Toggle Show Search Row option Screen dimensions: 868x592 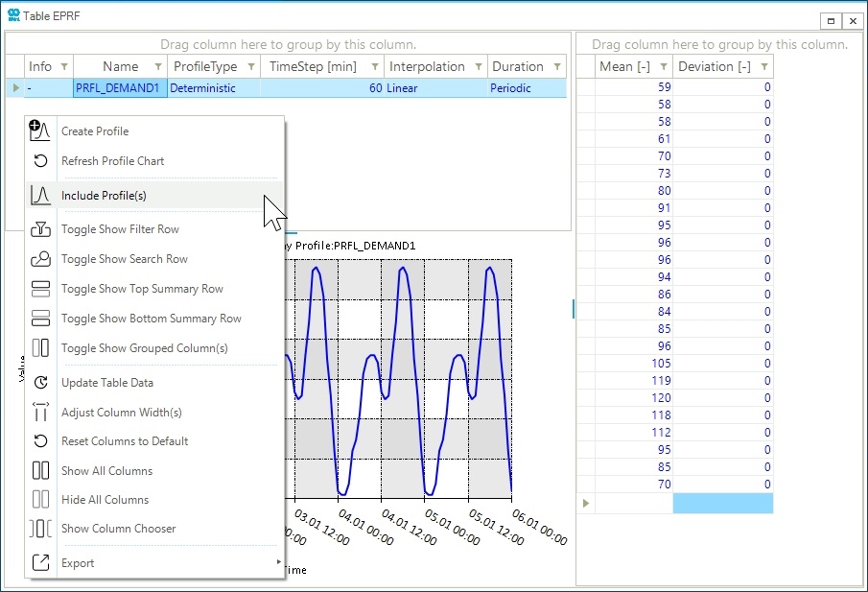point(124,259)
